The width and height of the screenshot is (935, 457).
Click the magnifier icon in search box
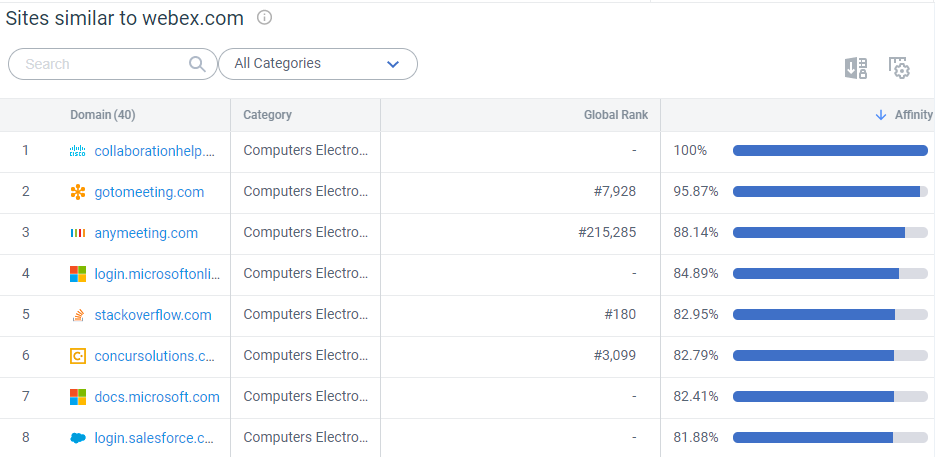[x=197, y=64]
